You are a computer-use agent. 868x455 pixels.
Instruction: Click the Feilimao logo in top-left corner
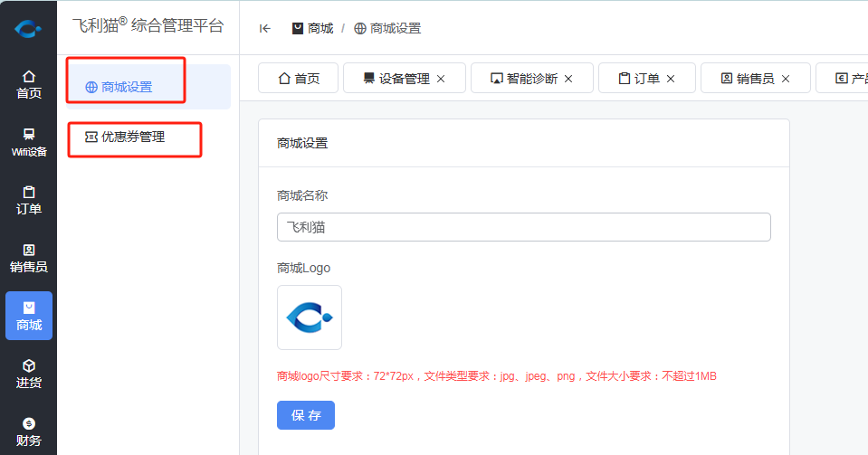28,29
